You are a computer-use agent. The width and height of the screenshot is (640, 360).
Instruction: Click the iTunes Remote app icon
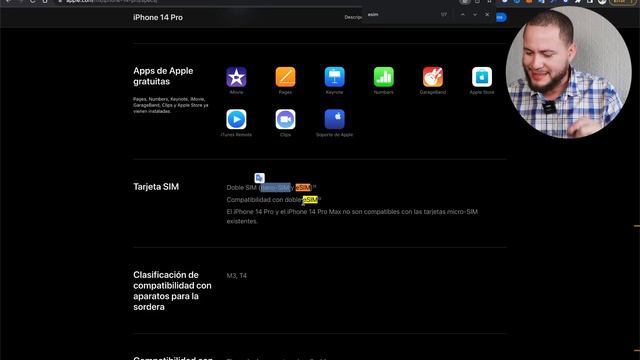coord(236,119)
